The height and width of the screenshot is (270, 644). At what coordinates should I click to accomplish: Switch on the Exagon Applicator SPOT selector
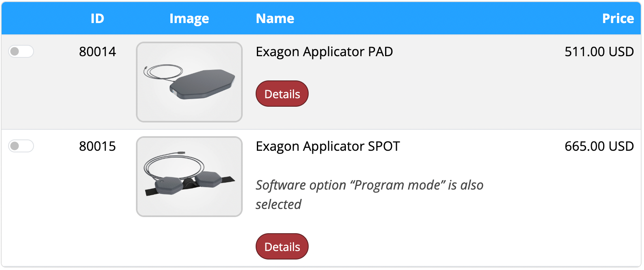tap(21, 146)
